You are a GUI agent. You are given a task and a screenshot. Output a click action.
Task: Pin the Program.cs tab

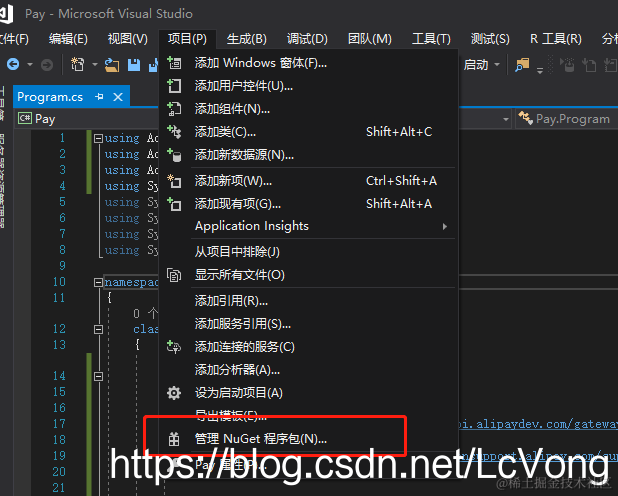[x=99, y=97]
